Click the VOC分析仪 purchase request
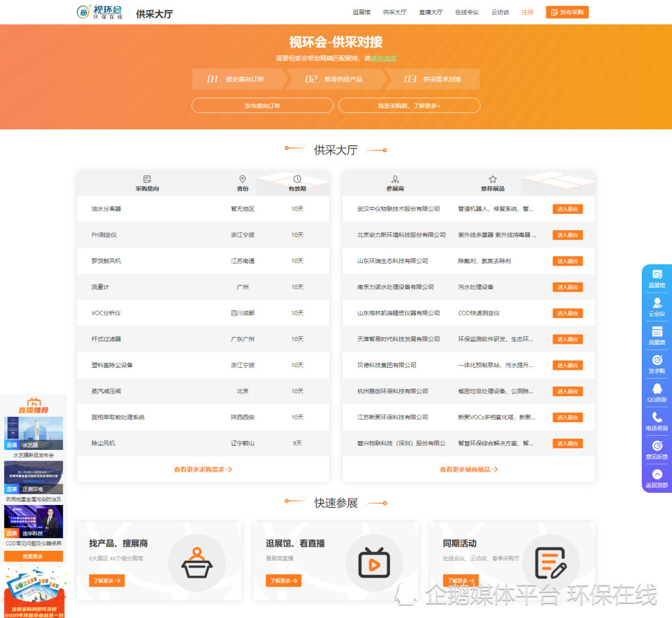This screenshot has width=672, height=618. coord(203,313)
